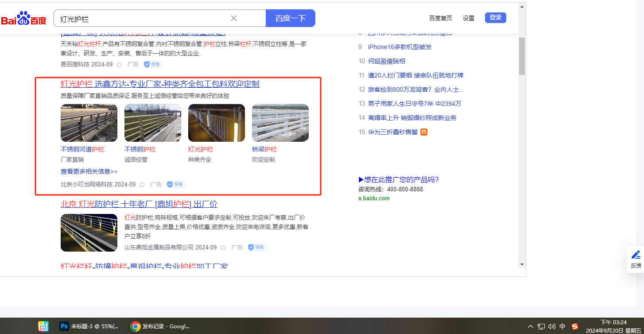Click the 登录 button

[496, 18]
